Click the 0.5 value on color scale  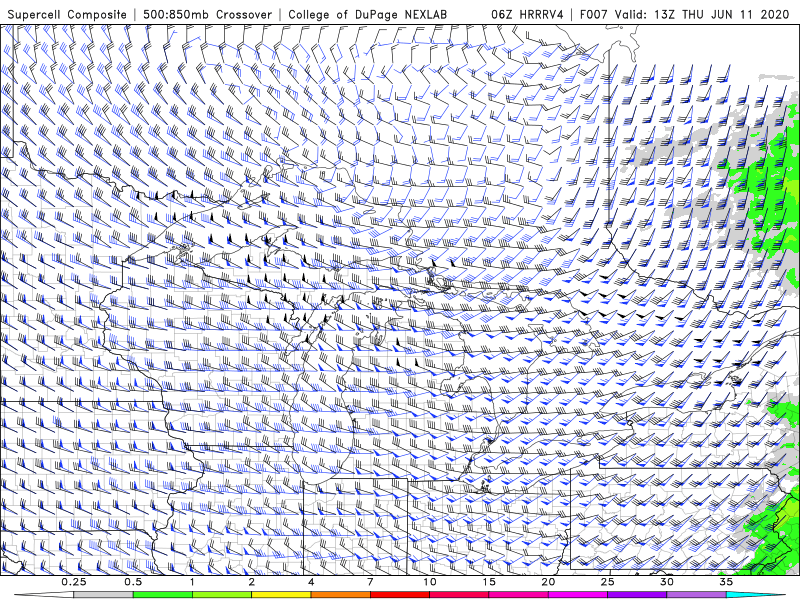(x=133, y=582)
